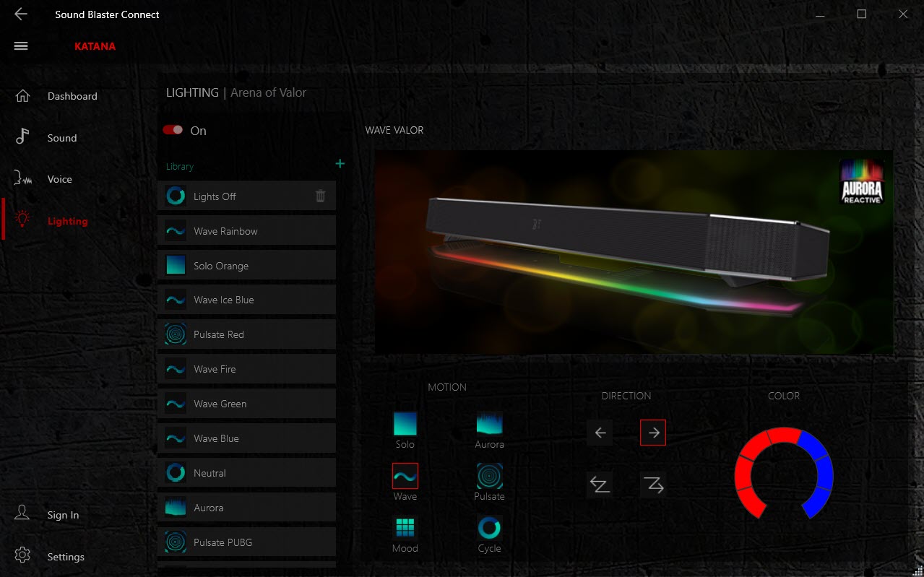The height and width of the screenshot is (577, 924).
Task: Go back using the top-left arrow
Action: pyautogui.click(x=21, y=14)
